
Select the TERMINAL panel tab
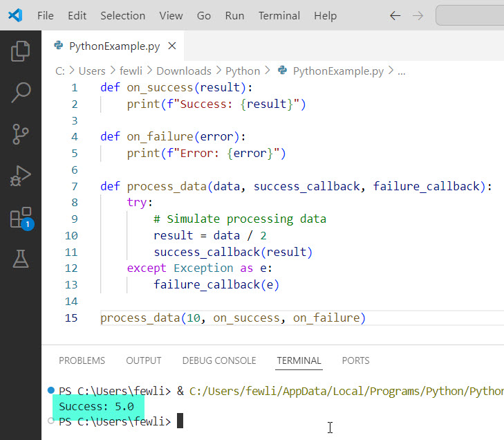[x=299, y=360]
